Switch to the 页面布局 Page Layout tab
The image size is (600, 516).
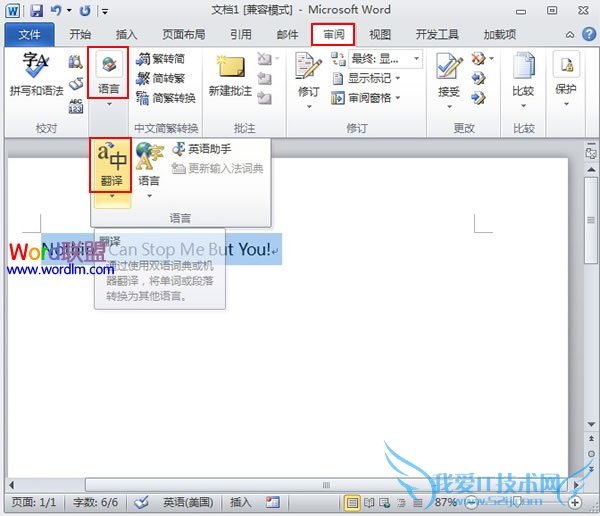click(x=184, y=35)
